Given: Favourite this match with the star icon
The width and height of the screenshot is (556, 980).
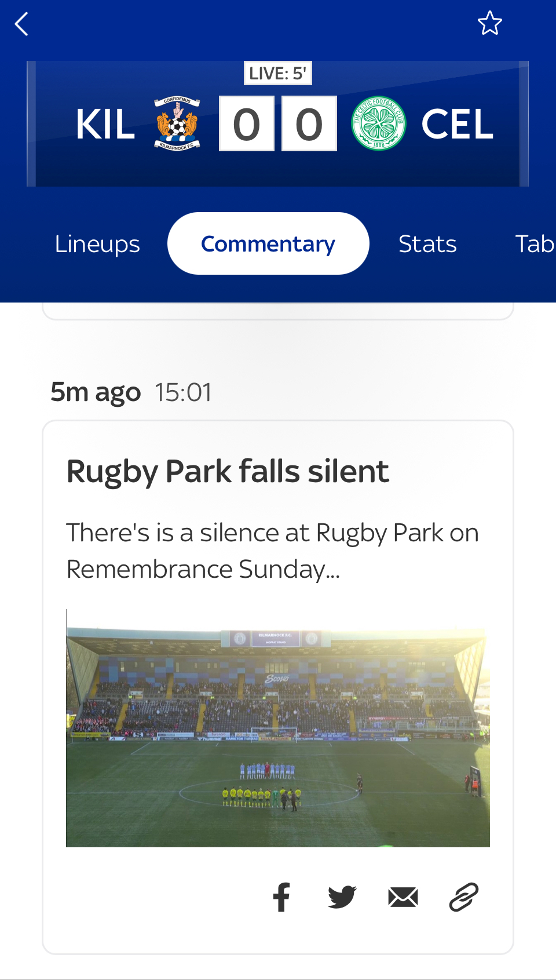Looking at the screenshot, I should pos(489,24).
